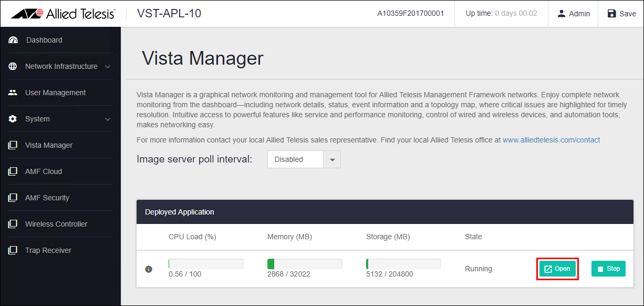Click the info icon in Deployed Application row
Screen dimensions: 644x306
[149, 269]
